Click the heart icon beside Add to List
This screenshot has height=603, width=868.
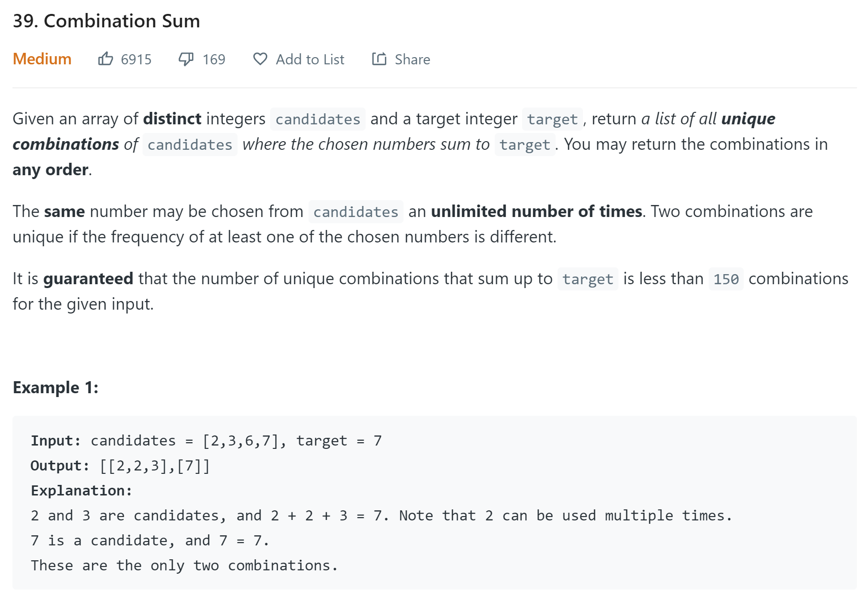[260, 59]
